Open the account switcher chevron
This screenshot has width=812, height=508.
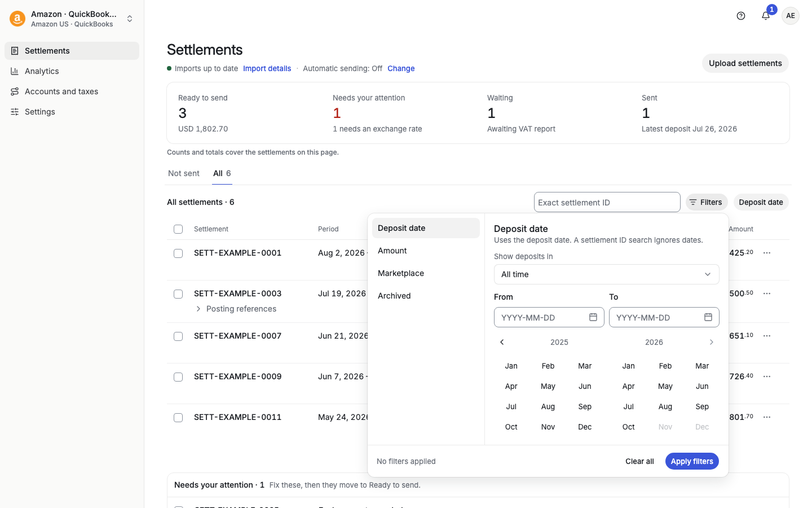pos(130,19)
